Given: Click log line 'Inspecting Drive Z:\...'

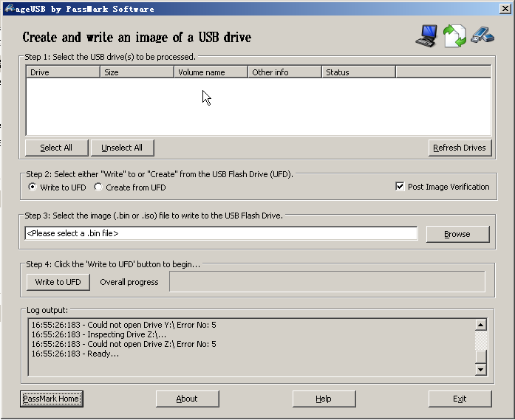Looking at the screenshot, I should coord(99,334).
